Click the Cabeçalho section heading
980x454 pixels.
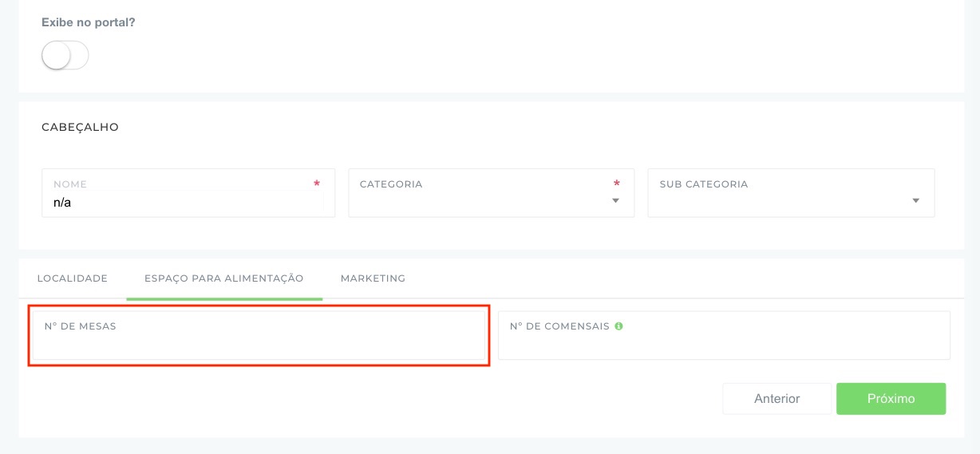[x=80, y=127]
